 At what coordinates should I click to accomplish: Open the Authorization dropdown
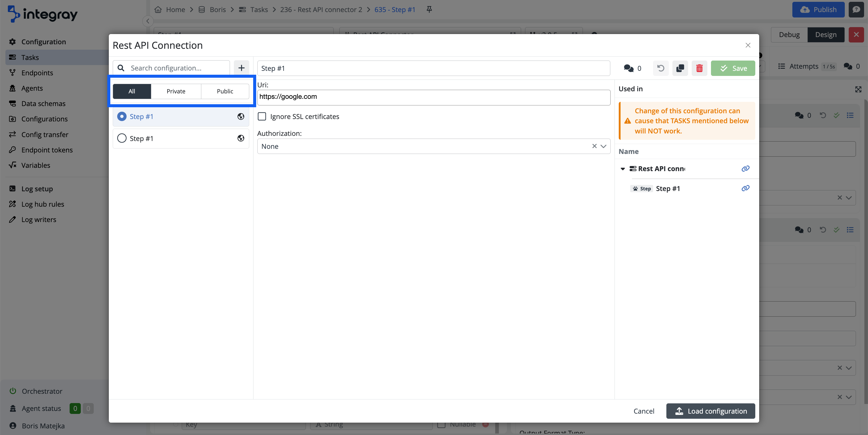click(603, 146)
